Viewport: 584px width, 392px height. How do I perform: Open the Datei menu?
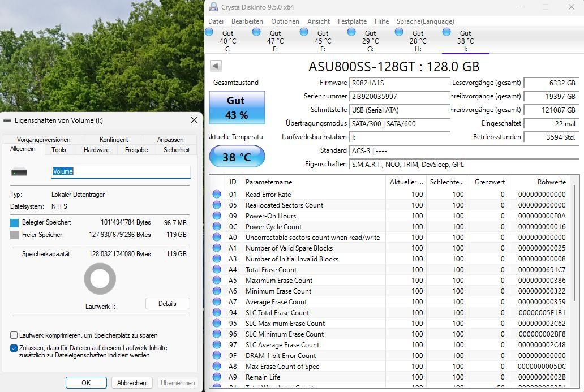216,21
